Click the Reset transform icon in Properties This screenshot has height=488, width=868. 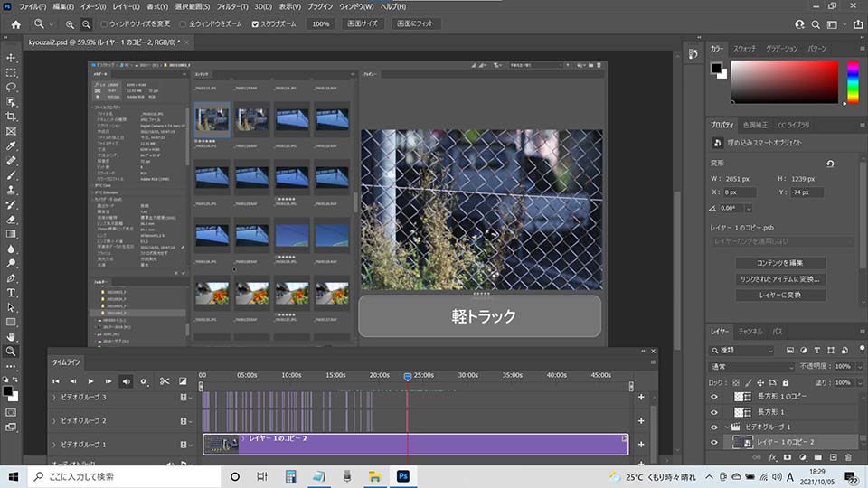click(x=830, y=164)
